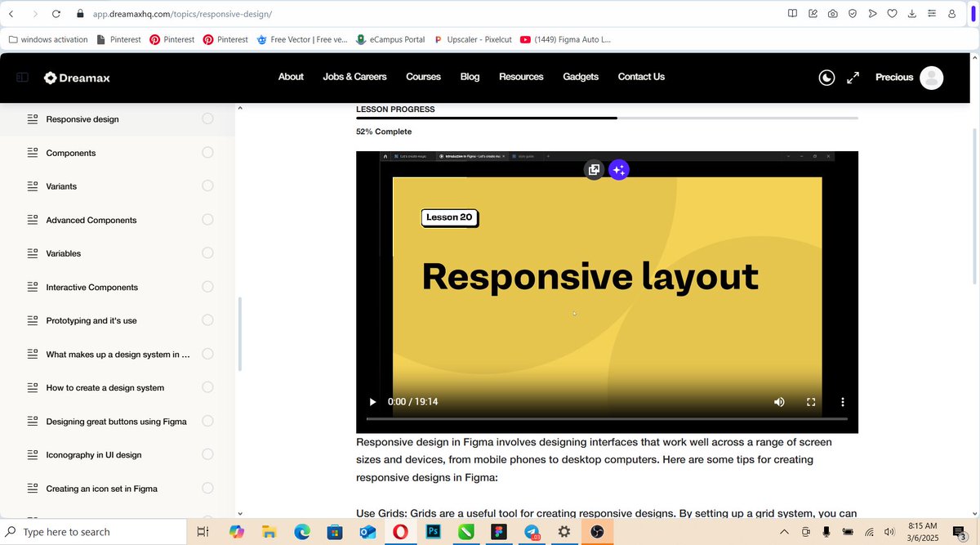
Task: Click the browser back button
Action: tap(11, 14)
